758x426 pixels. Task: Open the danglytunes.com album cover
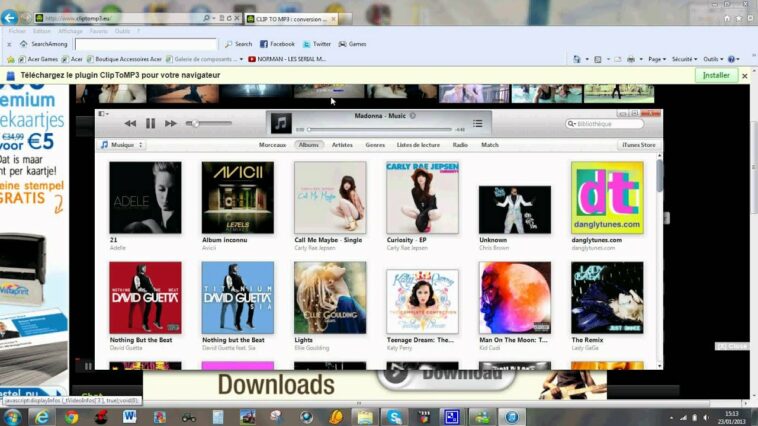607,197
